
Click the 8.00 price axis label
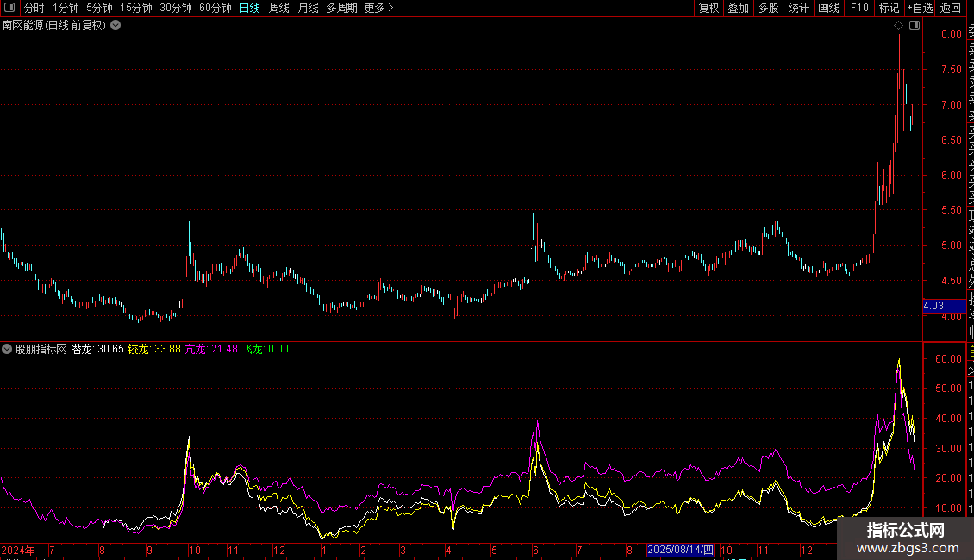click(x=951, y=34)
